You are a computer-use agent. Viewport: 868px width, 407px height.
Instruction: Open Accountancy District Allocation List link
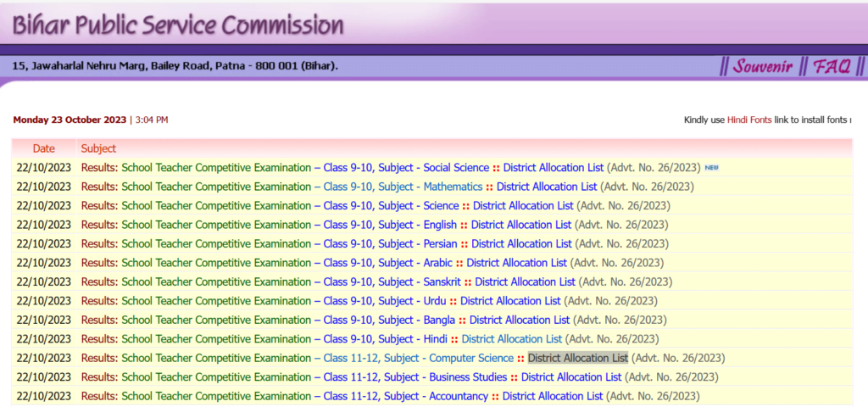[553, 397]
